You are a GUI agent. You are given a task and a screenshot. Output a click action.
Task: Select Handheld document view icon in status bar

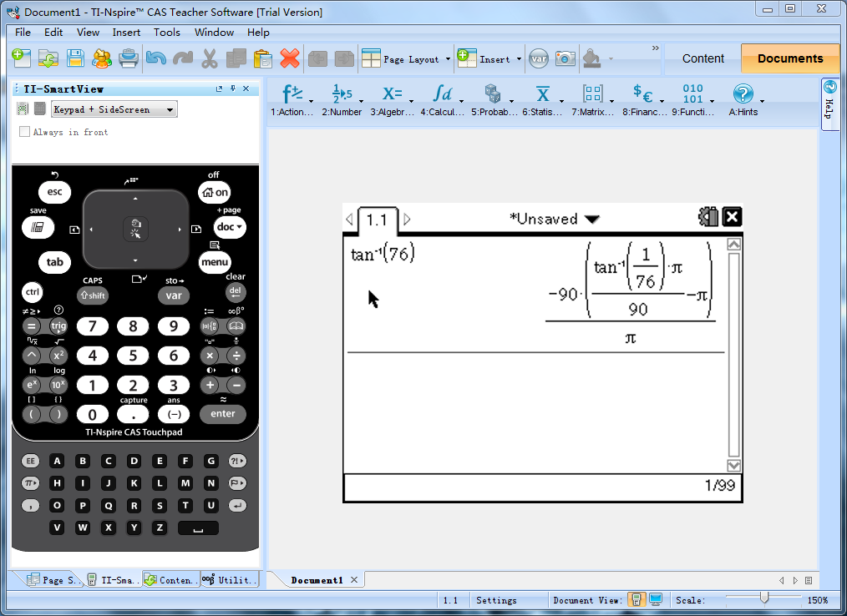pyautogui.click(x=637, y=600)
